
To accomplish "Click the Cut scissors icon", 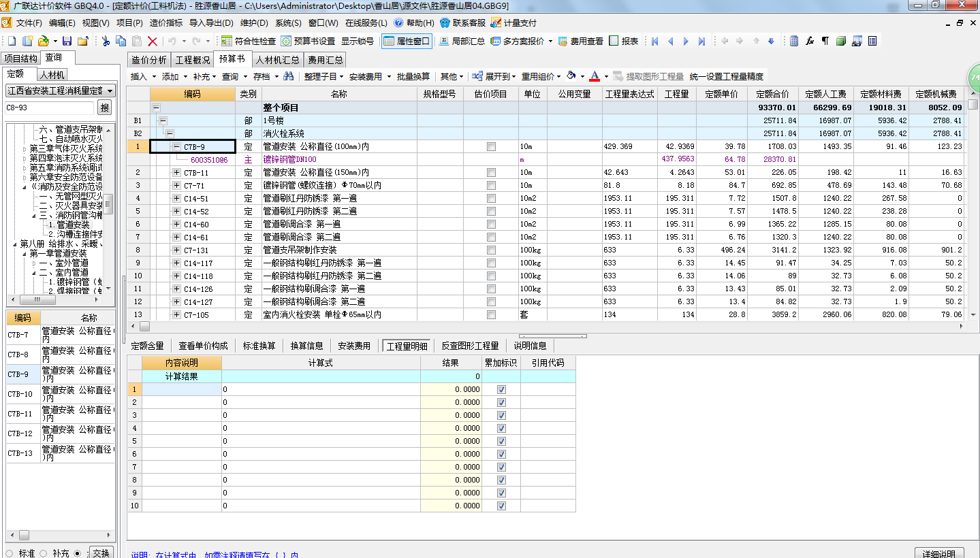I will pos(106,42).
